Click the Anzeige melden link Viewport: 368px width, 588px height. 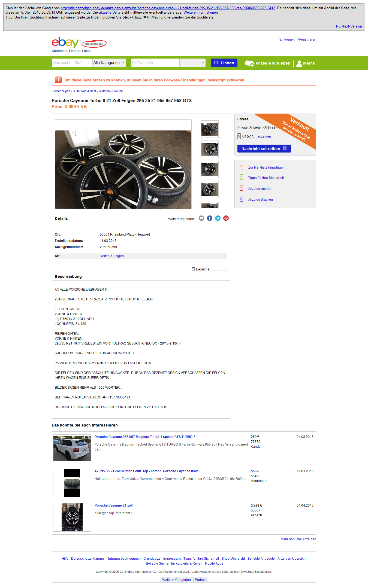tap(260, 189)
